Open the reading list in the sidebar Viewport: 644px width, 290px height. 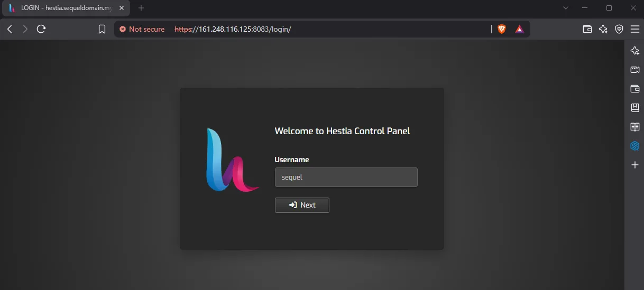635,127
